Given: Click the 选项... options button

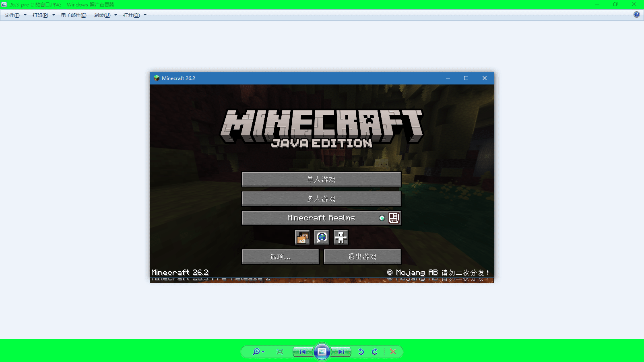Looking at the screenshot, I should coord(281,257).
